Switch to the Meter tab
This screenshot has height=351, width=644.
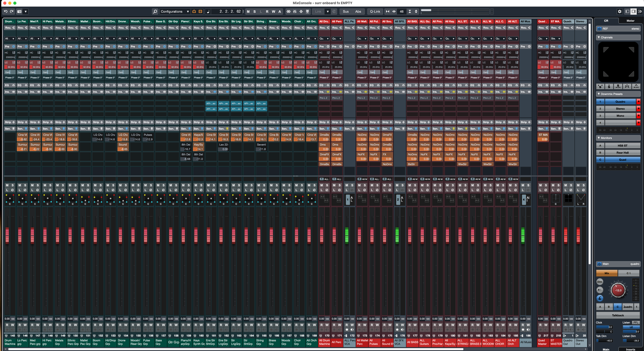click(x=630, y=21)
